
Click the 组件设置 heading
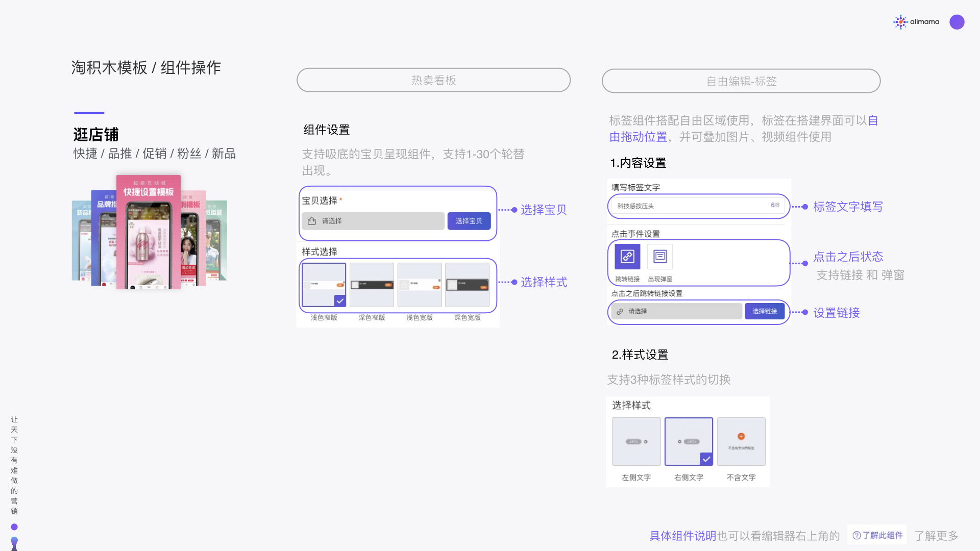[x=327, y=130]
